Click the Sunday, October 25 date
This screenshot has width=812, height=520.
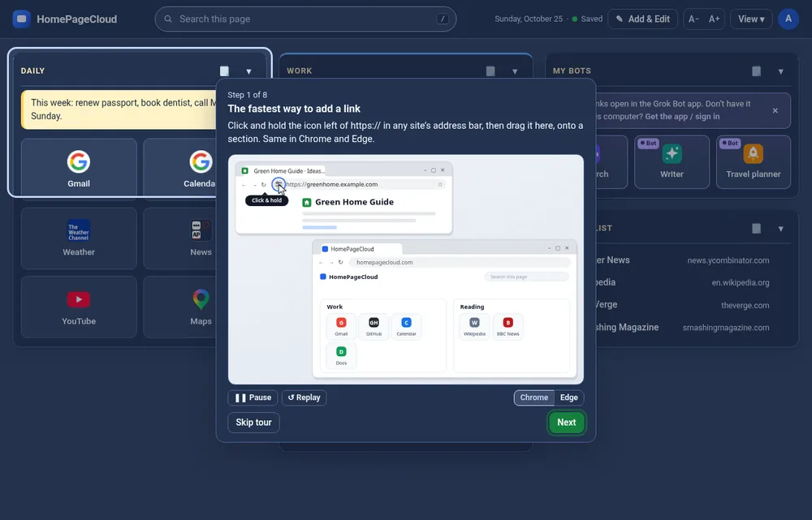[529, 19]
